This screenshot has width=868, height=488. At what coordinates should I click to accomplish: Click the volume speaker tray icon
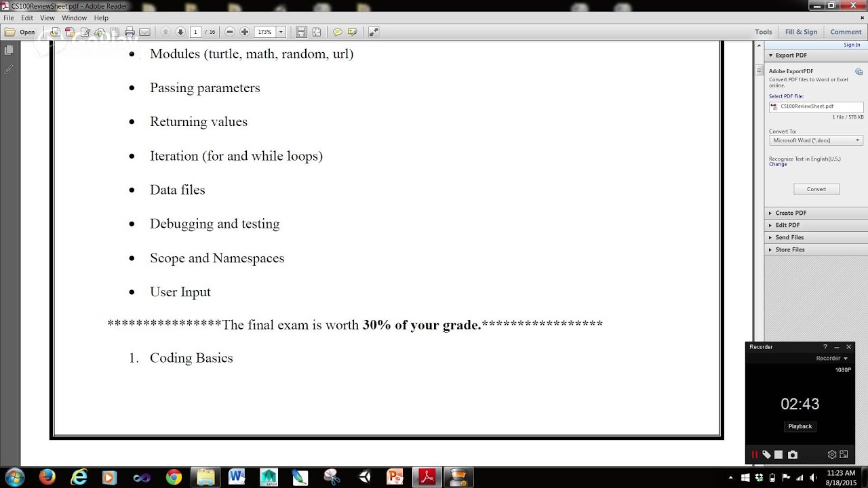tap(812, 478)
